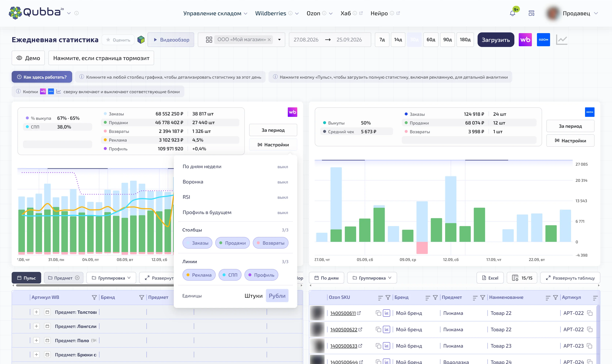This screenshot has width=612, height=364.
Task: Sort the Ozon SKU column
Action: (x=380, y=298)
